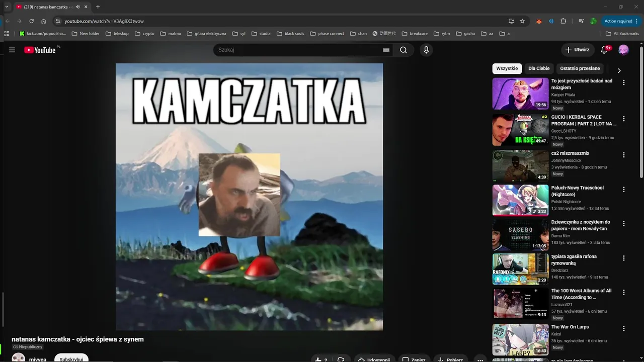
Task: Open the kick.com/popout bookmark
Action: pos(43,34)
